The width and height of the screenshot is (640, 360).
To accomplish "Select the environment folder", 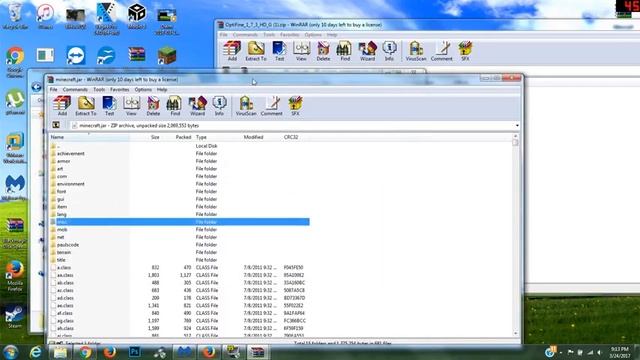I will pyautogui.click(x=71, y=184).
